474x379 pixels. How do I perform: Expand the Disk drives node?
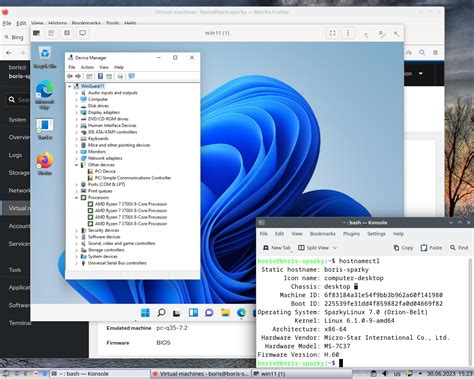coord(76,106)
